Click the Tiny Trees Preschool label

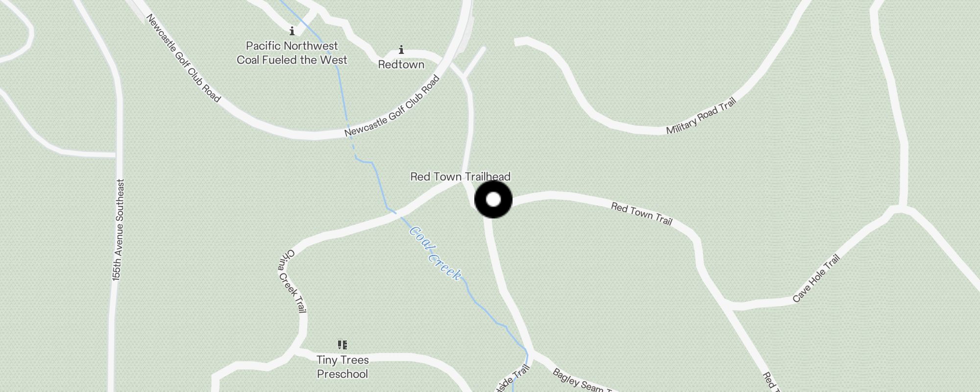[x=343, y=367]
